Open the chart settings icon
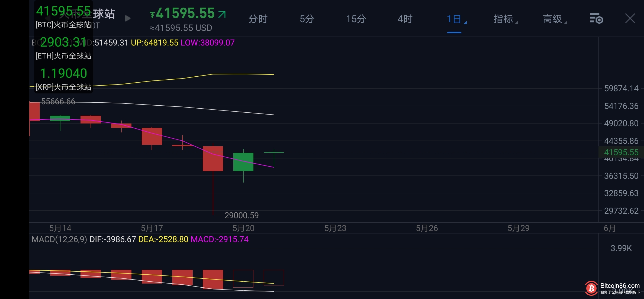 tap(596, 19)
